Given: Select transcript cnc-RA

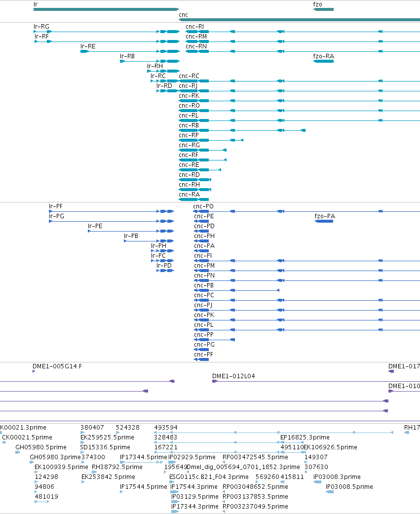Looking at the screenshot, I should point(193,199).
